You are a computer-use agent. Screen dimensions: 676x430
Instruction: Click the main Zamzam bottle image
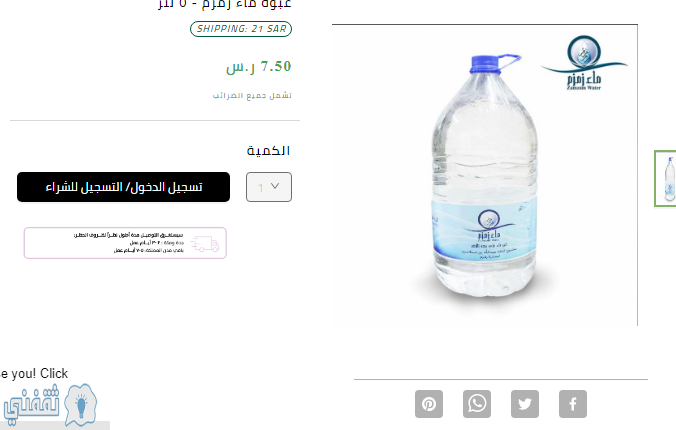pos(485,176)
